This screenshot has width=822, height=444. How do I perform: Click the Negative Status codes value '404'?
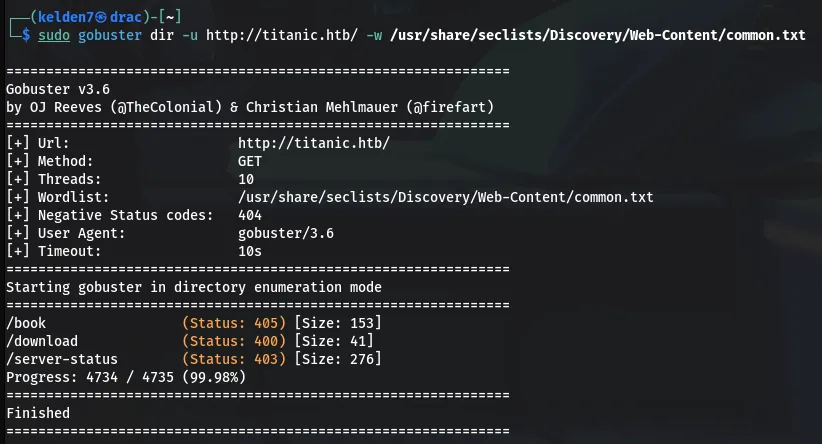click(250, 215)
